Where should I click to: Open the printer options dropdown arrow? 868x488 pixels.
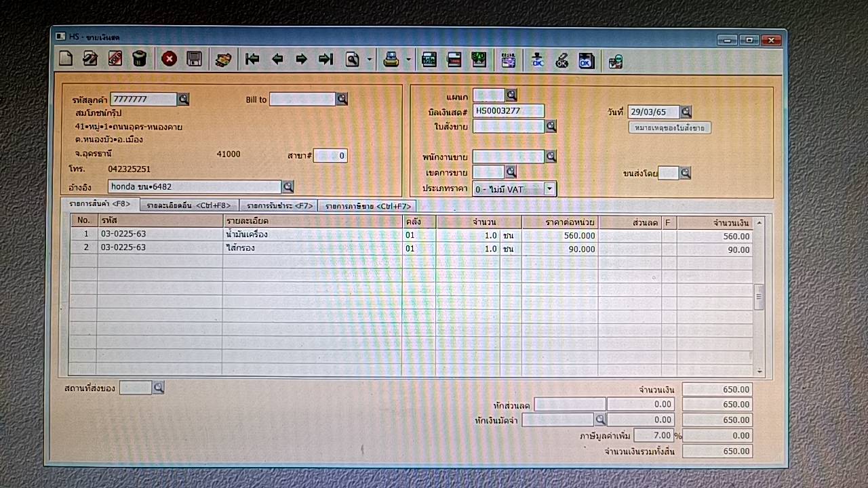[x=408, y=60]
